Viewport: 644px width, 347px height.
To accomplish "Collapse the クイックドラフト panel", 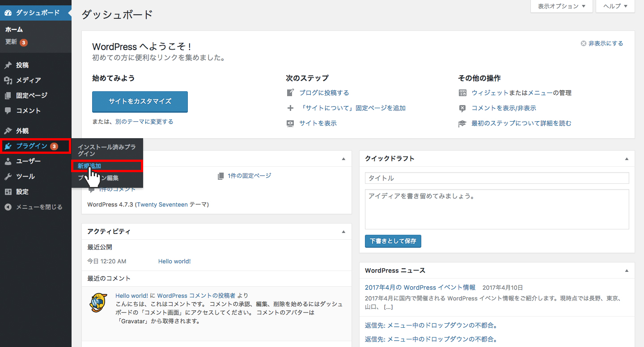I will point(627,159).
